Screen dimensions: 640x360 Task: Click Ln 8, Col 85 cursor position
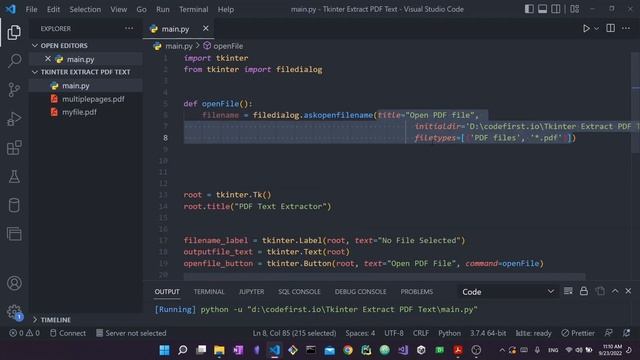pyautogui.click(x=294, y=333)
